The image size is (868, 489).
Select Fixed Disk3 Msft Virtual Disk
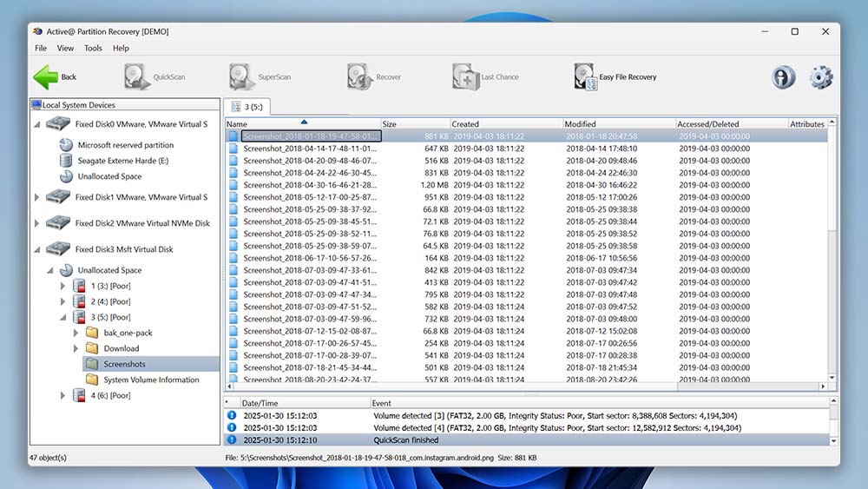124,249
